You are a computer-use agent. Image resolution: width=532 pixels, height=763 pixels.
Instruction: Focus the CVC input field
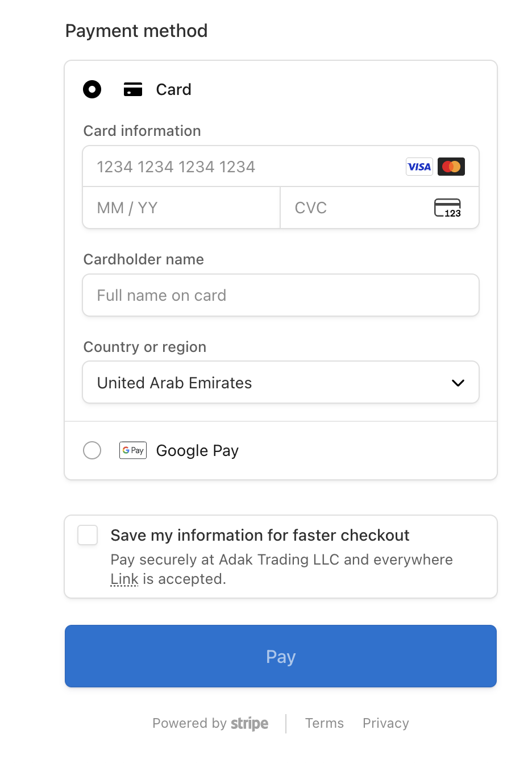pos(358,208)
